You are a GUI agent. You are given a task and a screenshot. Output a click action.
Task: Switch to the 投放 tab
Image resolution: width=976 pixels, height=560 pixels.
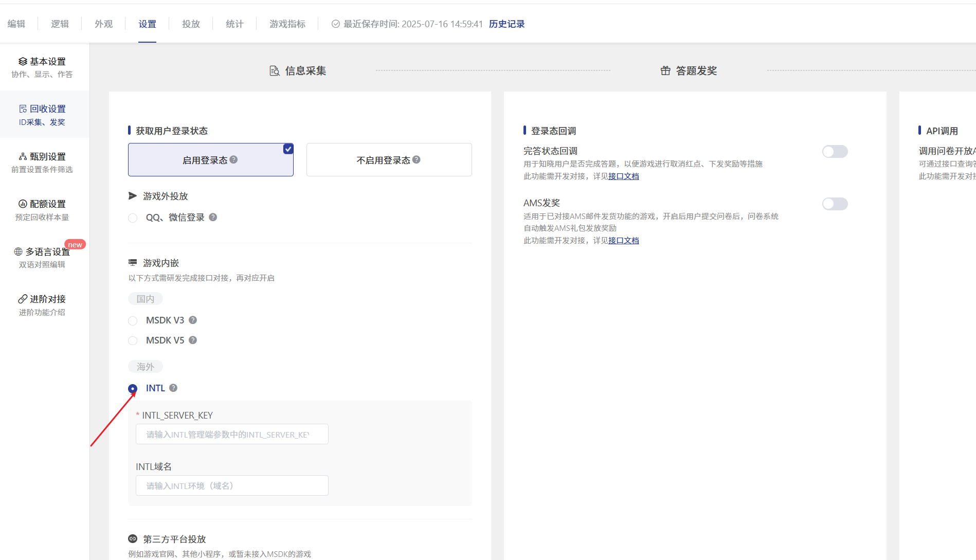click(x=191, y=24)
